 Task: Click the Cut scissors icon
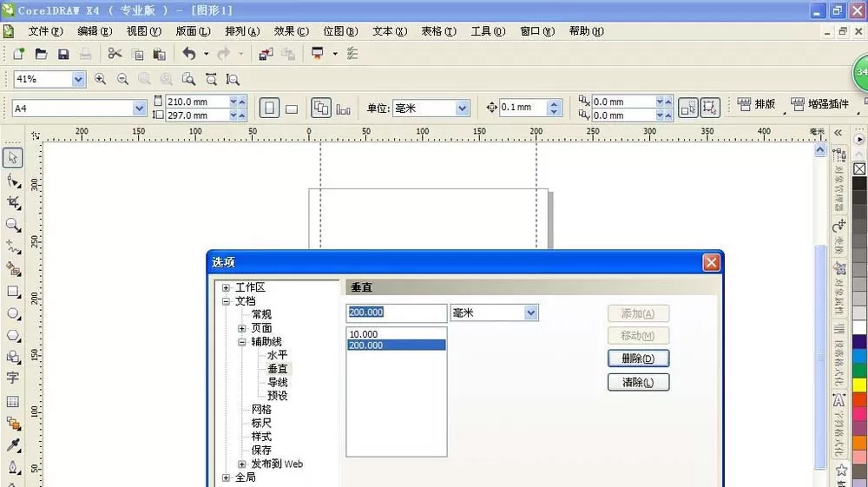coord(115,54)
